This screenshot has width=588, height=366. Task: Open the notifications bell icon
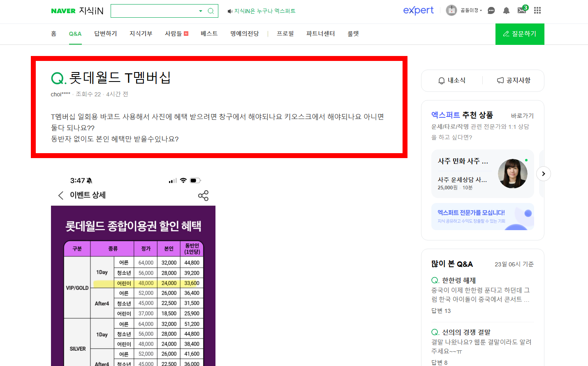pos(506,11)
